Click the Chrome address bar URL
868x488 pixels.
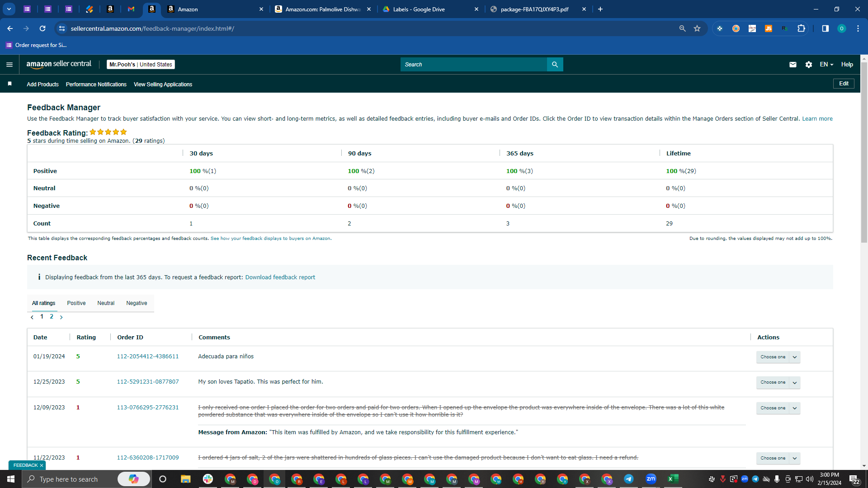(152, 28)
